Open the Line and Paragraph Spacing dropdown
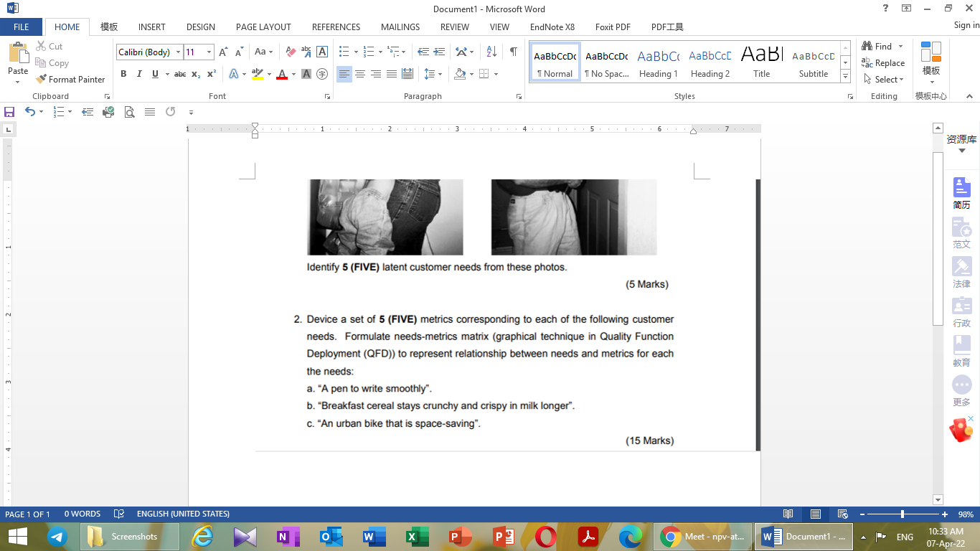 [x=434, y=74]
